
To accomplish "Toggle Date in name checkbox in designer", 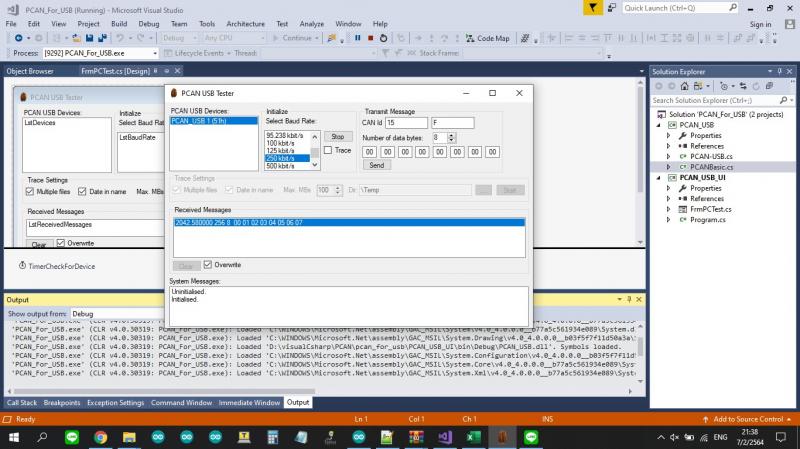I will [82, 191].
